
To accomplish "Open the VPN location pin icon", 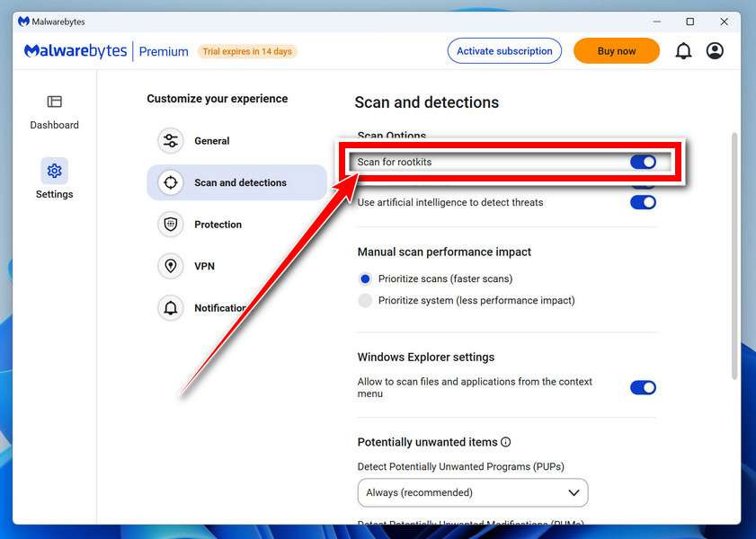I will point(171,266).
